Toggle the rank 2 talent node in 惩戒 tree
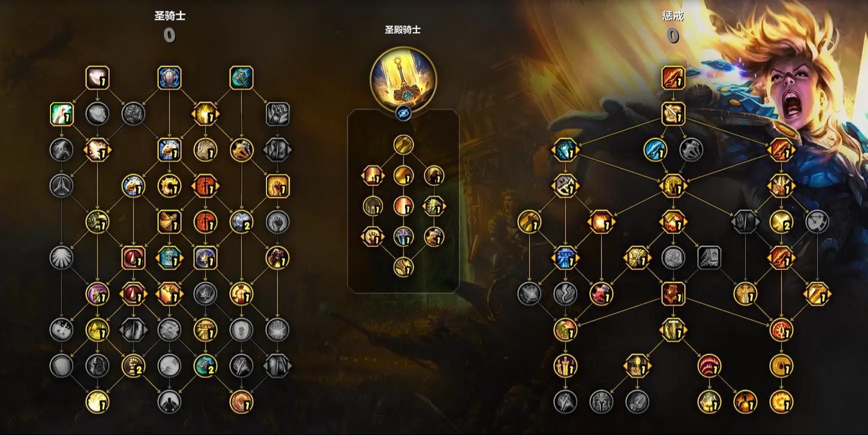Screen dimensions: 868x435 (x=781, y=222)
